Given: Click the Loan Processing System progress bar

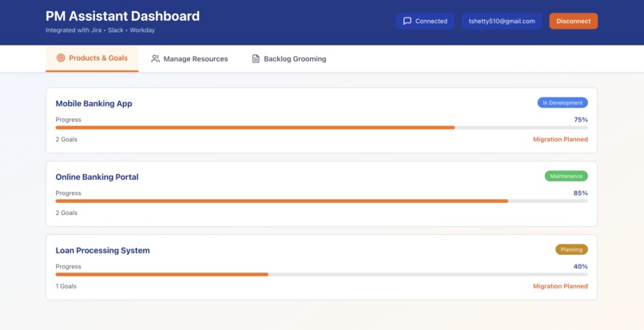Looking at the screenshot, I should 321,275.
